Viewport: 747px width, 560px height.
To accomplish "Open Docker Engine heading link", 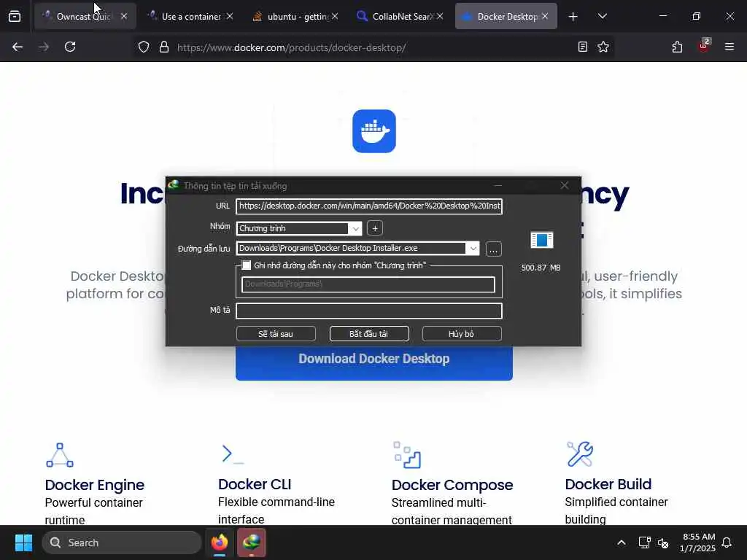I will [94, 485].
